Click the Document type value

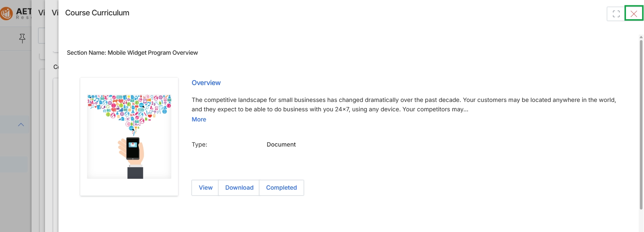pos(281,145)
